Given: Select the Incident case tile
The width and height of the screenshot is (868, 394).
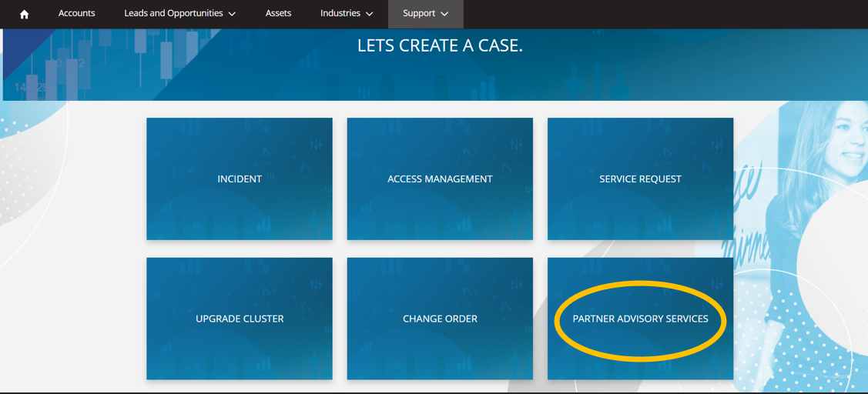Looking at the screenshot, I should point(240,179).
